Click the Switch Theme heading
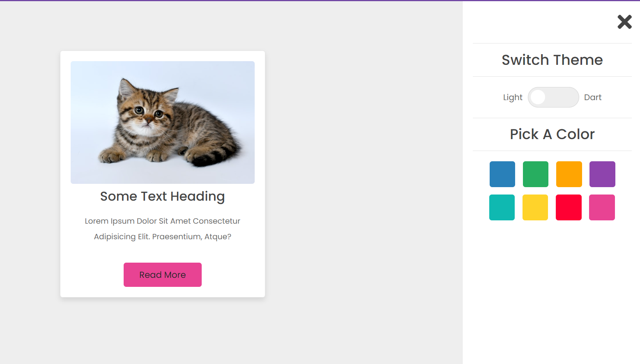640x364 pixels. click(552, 60)
